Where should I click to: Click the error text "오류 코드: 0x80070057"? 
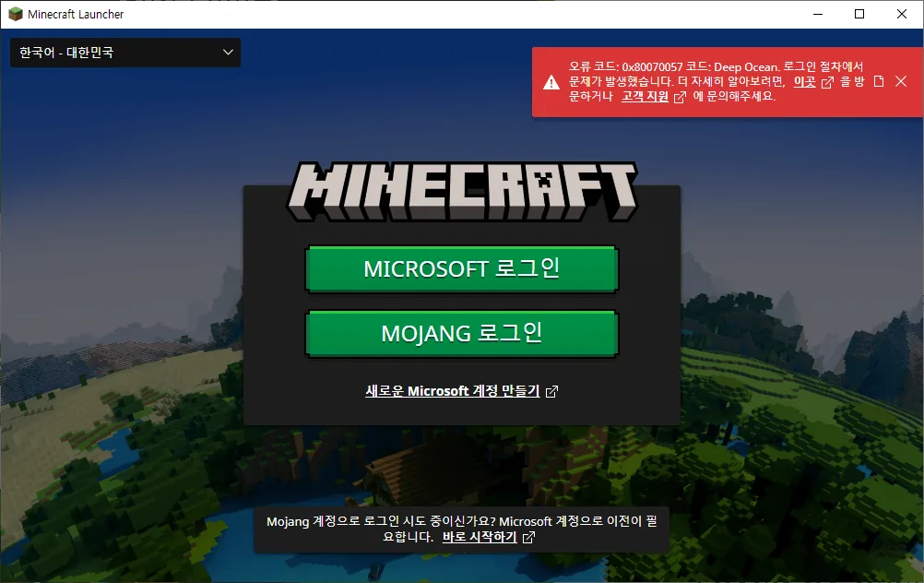click(625, 66)
